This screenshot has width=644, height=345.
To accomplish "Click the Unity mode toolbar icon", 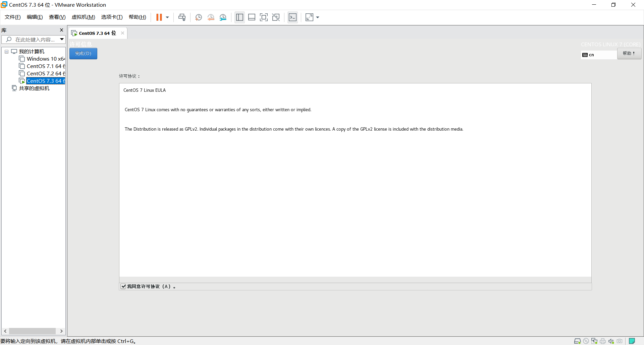I will click(x=276, y=17).
